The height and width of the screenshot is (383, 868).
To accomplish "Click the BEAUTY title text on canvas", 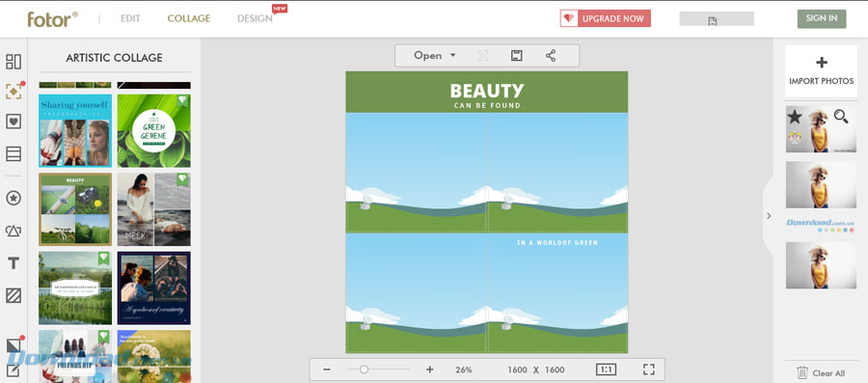I will (487, 91).
